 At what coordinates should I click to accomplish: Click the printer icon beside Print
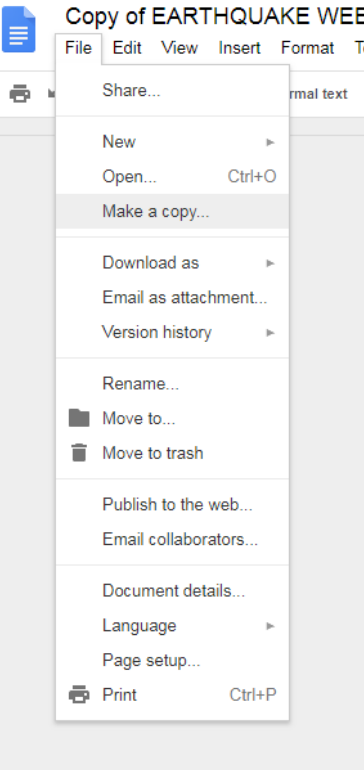pyautogui.click(x=79, y=694)
